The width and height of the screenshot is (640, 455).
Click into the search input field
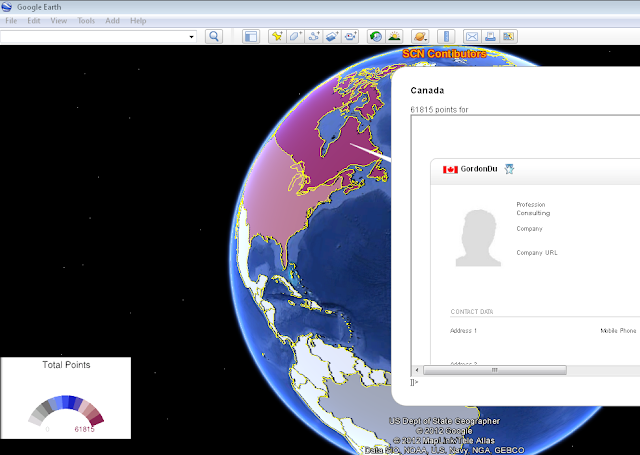pos(94,37)
